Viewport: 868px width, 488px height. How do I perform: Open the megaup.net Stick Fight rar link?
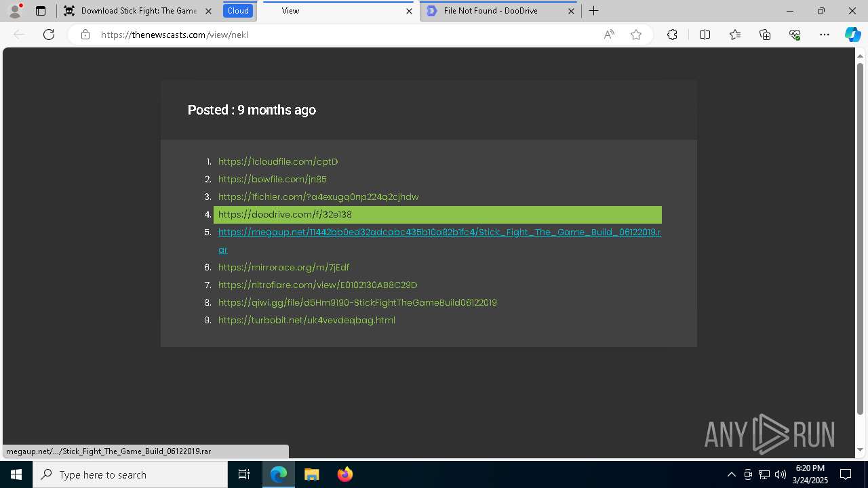pyautogui.click(x=439, y=232)
